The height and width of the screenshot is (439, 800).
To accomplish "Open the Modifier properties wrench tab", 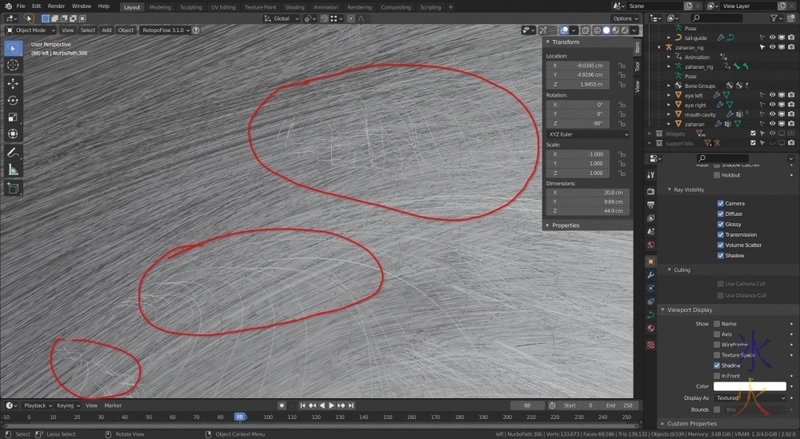I will pos(651,273).
